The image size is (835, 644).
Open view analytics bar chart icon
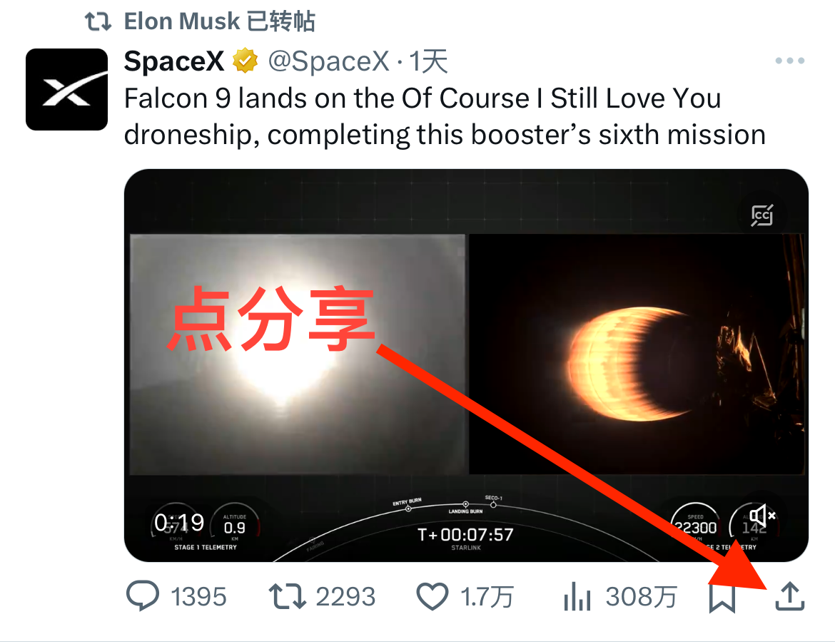[x=577, y=597]
